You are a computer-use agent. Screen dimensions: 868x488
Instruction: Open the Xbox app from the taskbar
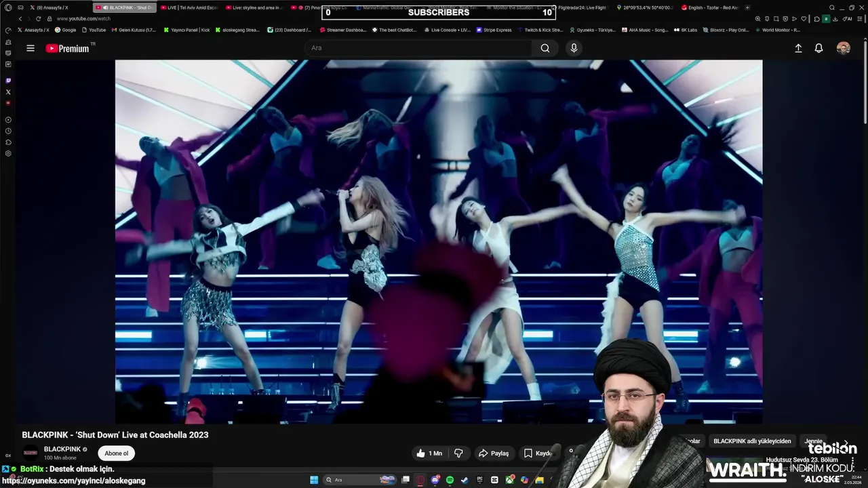pyautogui.click(x=509, y=480)
